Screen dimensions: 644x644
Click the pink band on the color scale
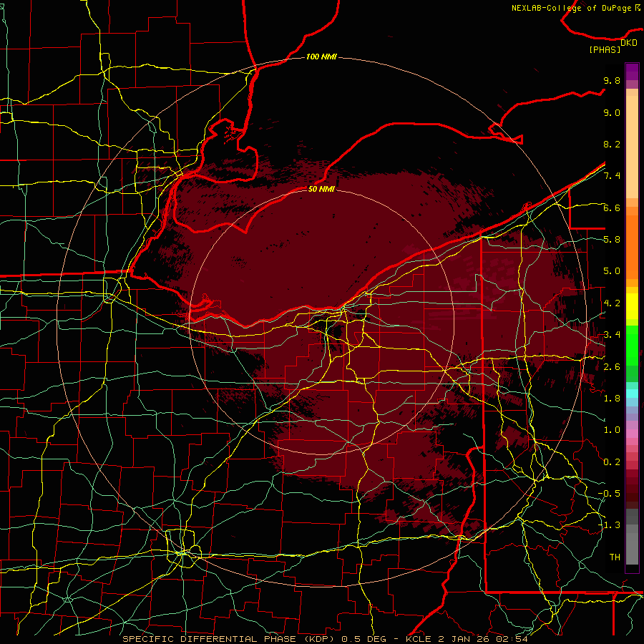(x=632, y=434)
